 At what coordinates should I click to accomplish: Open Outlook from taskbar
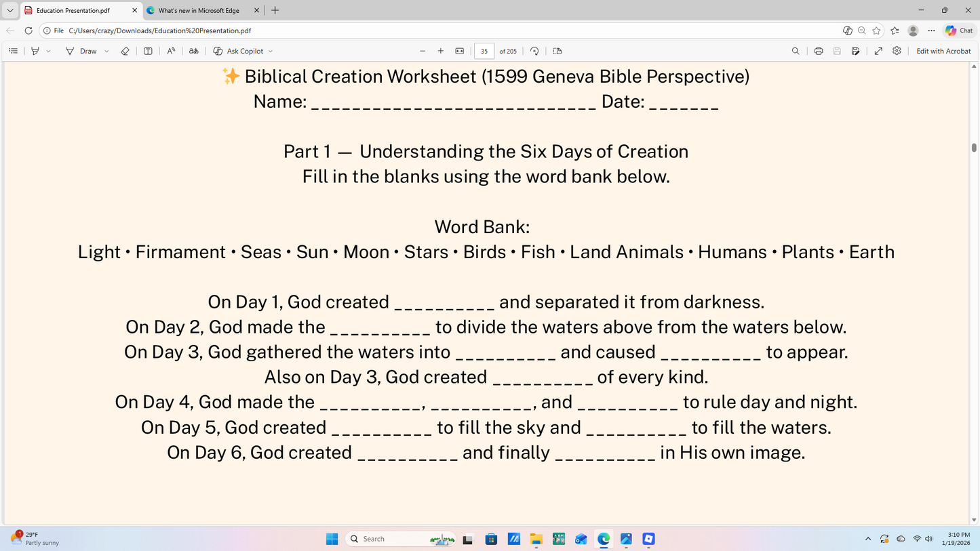coord(581,539)
